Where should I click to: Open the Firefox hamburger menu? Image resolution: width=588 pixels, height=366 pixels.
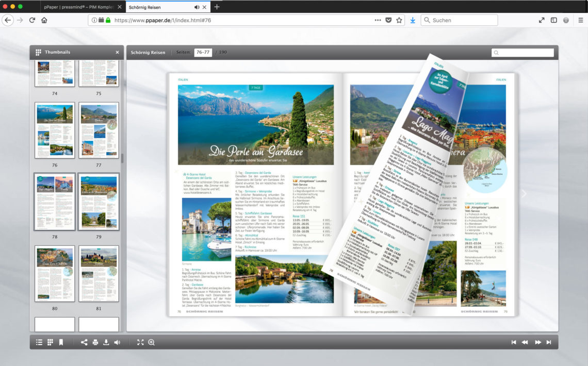[x=580, y=20]
